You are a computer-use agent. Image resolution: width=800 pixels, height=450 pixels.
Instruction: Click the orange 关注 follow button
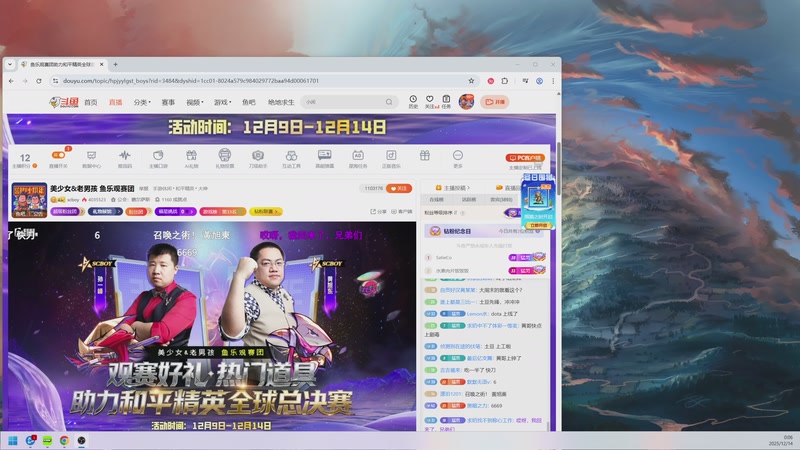coord(399,188)
